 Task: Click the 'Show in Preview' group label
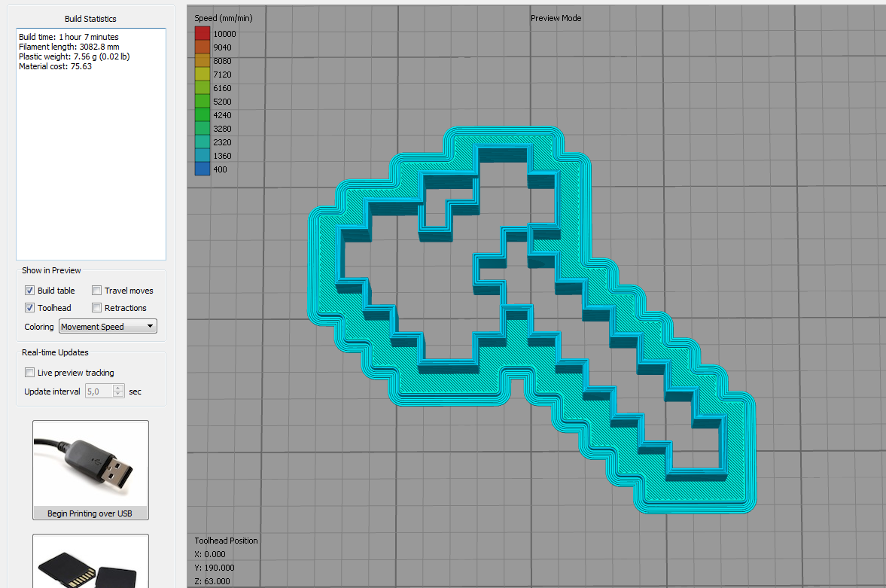pos(51,270)
